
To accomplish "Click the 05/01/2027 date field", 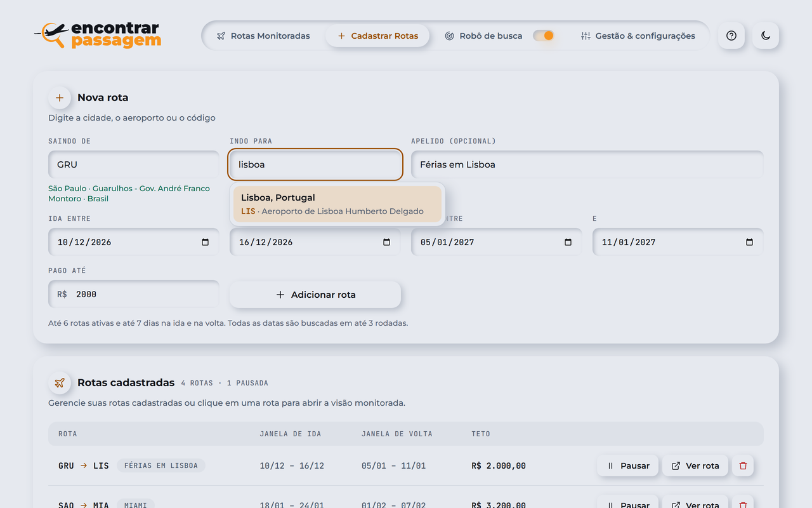I will (x=497, y=242).
